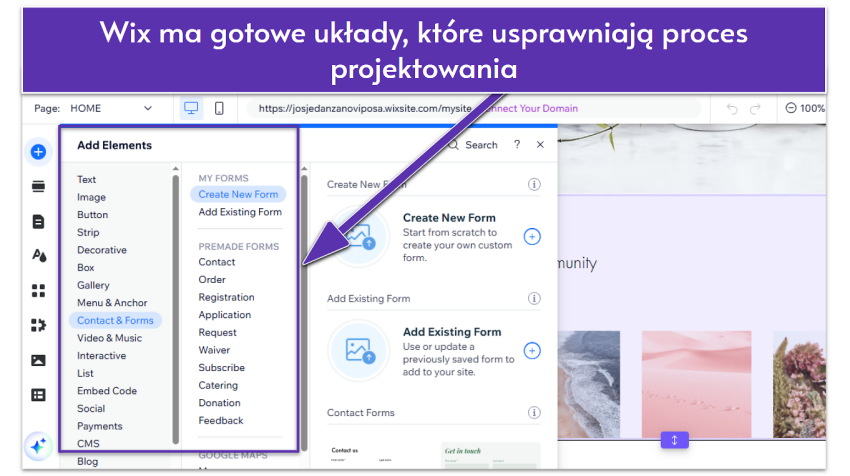Click the ocean waves image on canvas

point(589,384)
